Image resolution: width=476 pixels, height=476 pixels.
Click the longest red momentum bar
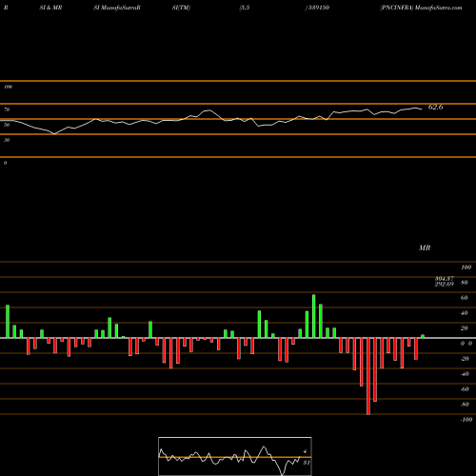click(368, 376)
